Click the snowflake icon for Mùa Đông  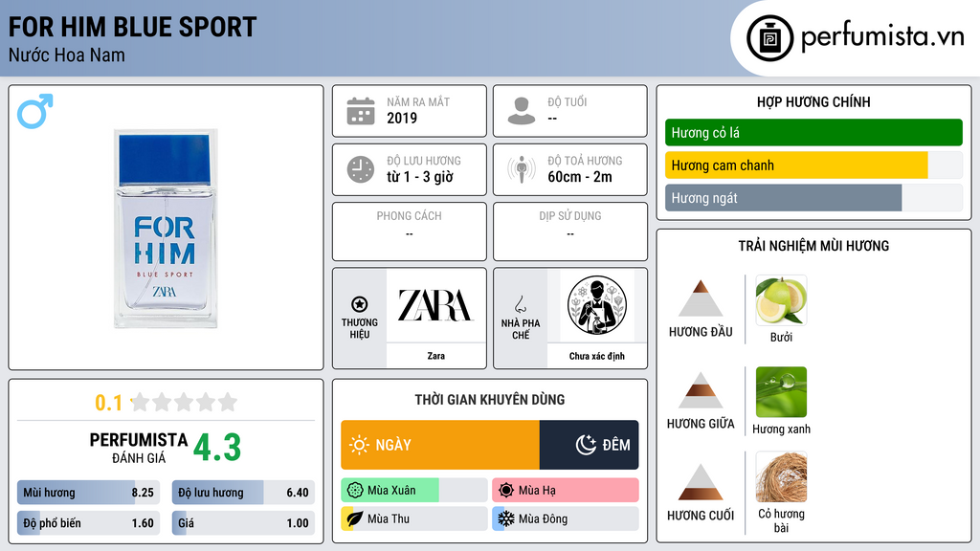coord(506,518)
